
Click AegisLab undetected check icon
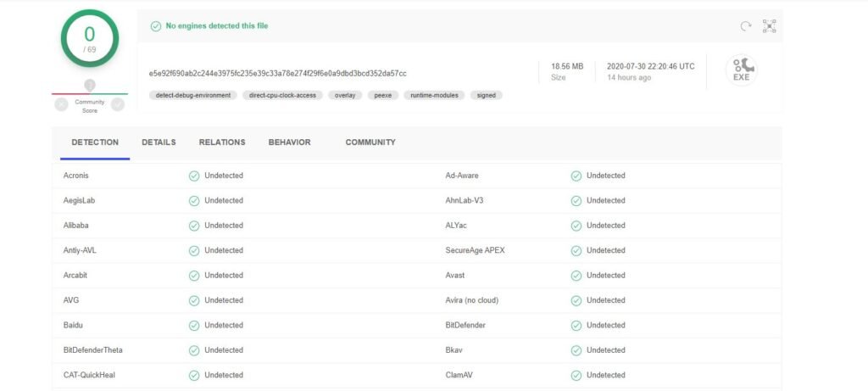(194, 200)
